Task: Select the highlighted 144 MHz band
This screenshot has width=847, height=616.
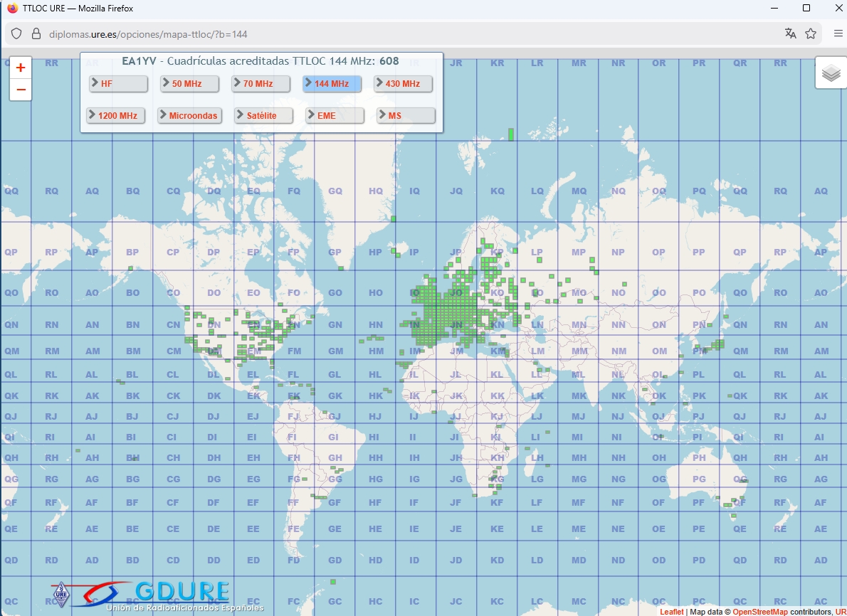Action: point(332,84)
